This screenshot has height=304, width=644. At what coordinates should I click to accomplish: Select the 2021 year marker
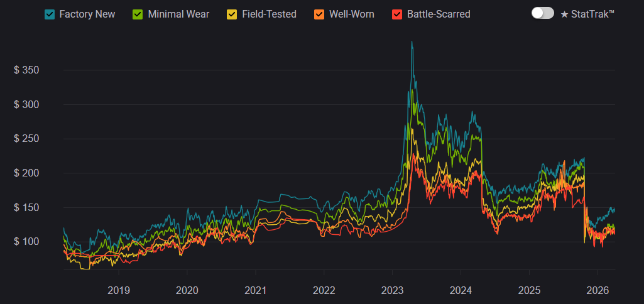255,291
